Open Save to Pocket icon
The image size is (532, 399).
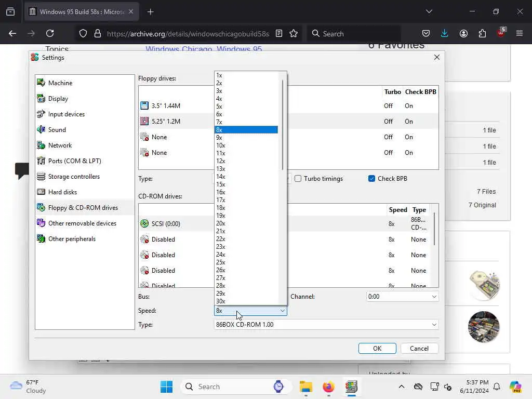(426, 33)
